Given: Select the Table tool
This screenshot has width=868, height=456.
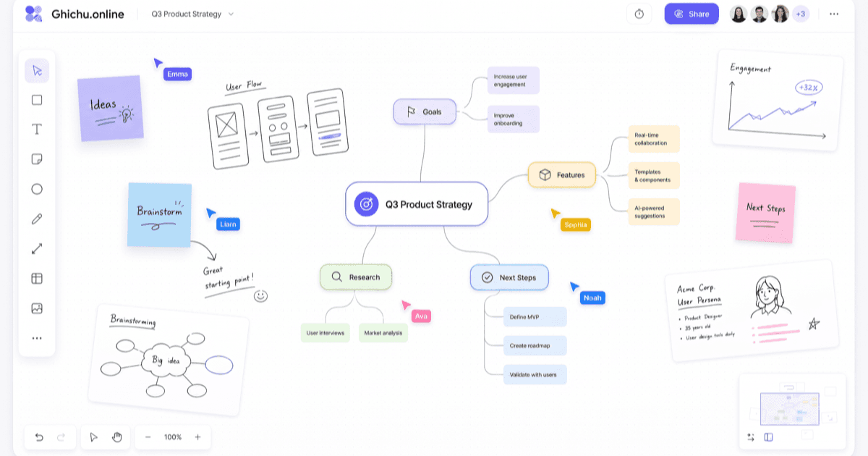Looking at the screenshot, I should click(37, 279).
